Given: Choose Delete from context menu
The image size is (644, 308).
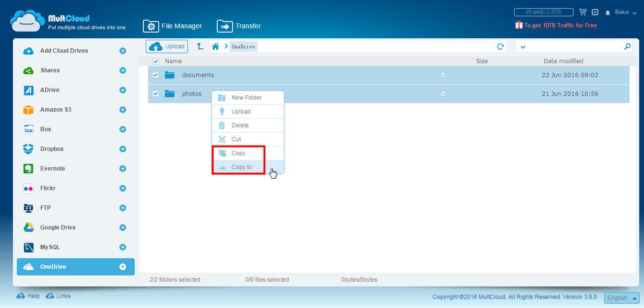Looking at the screenshot, I should pos(248,125).
